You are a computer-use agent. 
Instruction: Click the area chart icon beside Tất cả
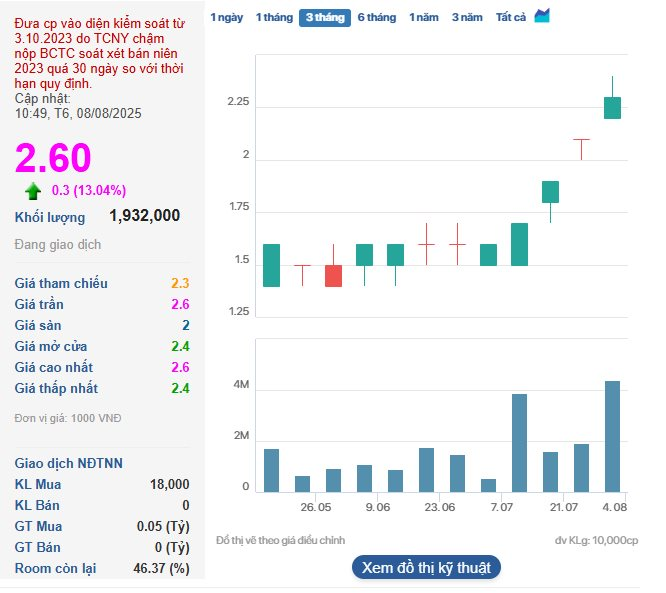tap(542, 16)
